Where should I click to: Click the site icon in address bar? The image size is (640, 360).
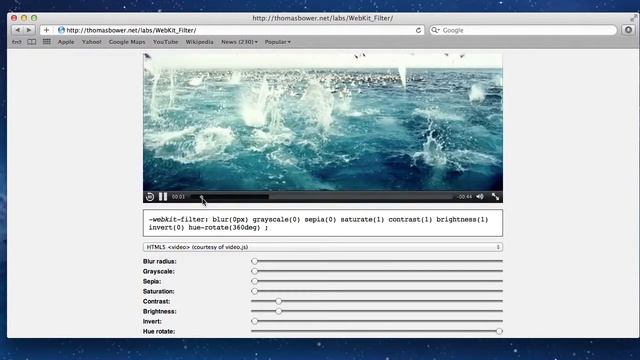pyautogui.click(x=61, y=30)
